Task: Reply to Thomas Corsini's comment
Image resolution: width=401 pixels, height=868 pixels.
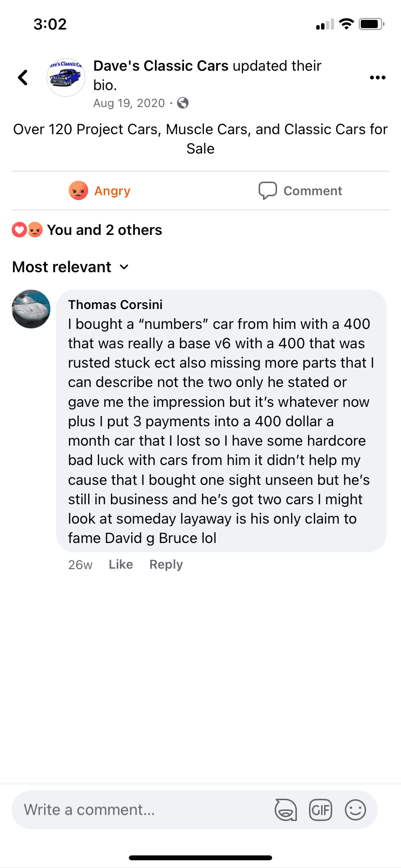Action: tap(166, 564)
